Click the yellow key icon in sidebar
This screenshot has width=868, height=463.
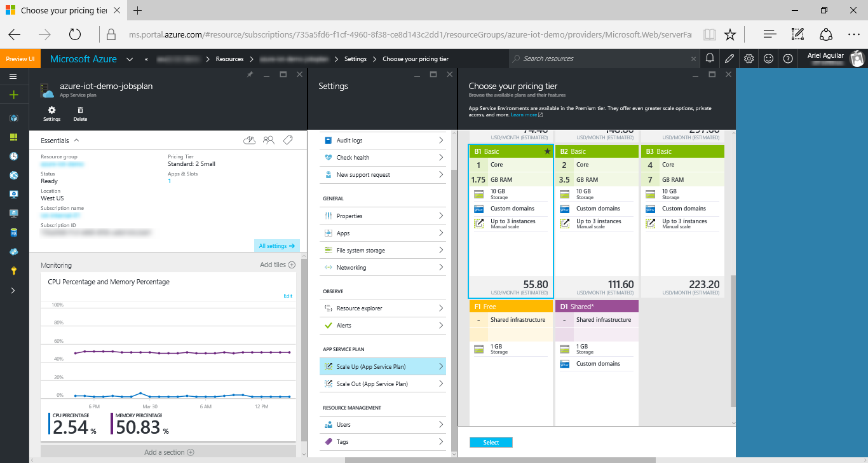(x=13, y=270)
